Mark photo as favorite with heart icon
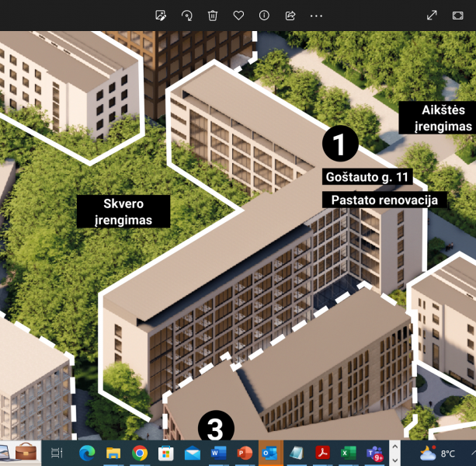 click(238, 16)
